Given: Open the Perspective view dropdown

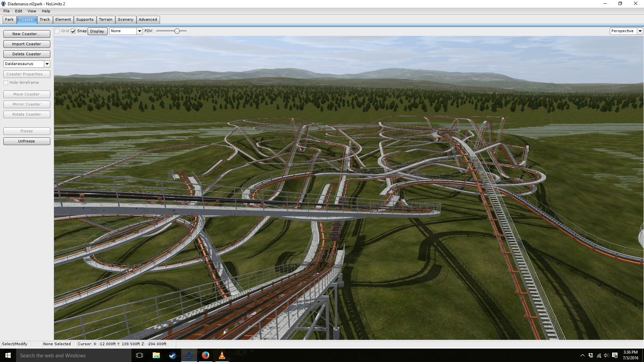Looking at the screenshot, I should click(x=640, y=31).
